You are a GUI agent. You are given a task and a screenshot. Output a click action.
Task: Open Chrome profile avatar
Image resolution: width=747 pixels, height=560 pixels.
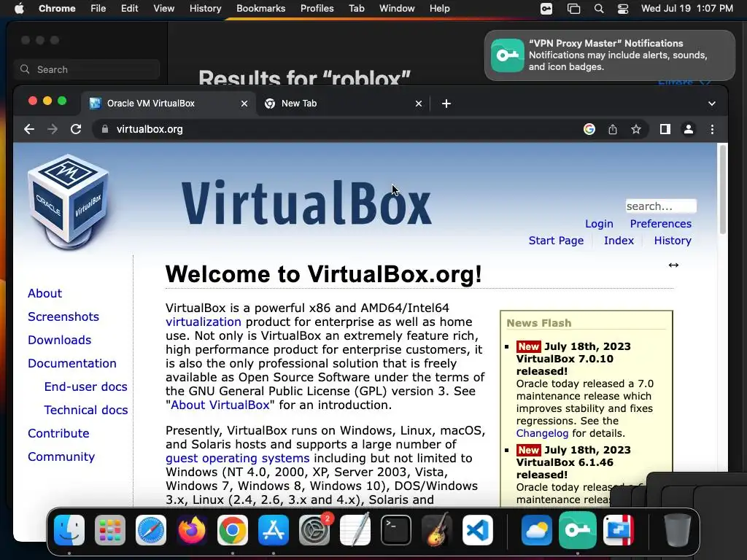[689, 129]
